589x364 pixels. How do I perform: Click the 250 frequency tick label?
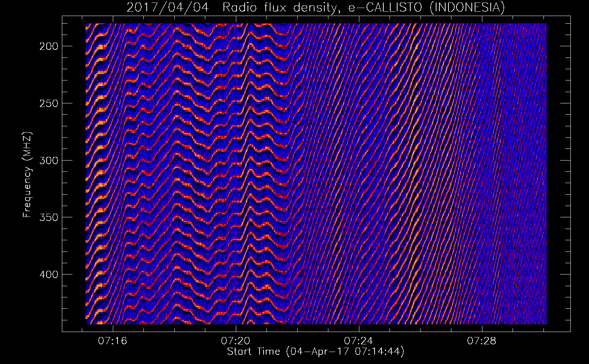48,103
